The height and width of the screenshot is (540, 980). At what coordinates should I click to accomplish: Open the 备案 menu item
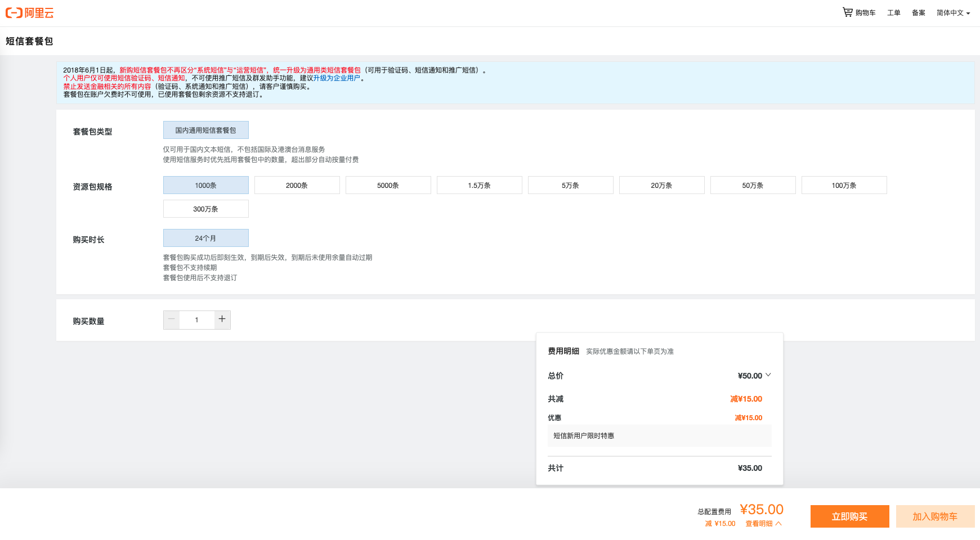919,13
